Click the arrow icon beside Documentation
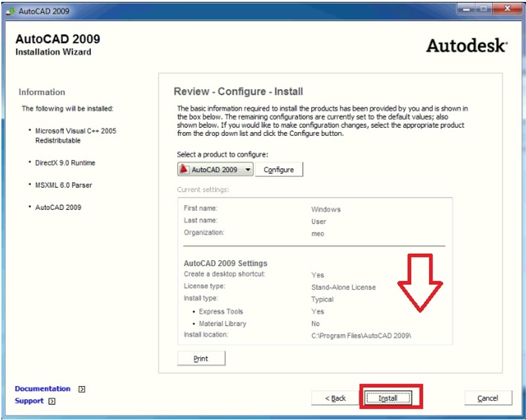The width and height of the screenshot is (526, 420). click(x=81, y=388)
